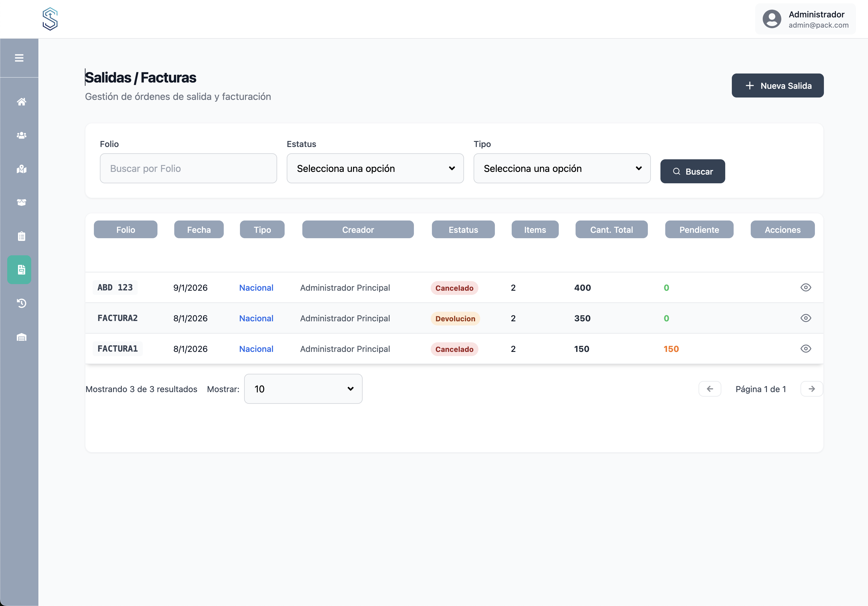View details eye icon for FACTURA2

[x=805, y=318]
